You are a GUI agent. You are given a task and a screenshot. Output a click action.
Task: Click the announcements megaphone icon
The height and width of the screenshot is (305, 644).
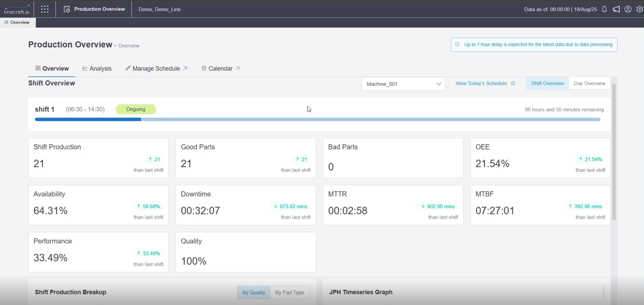(x=616, y=9)
